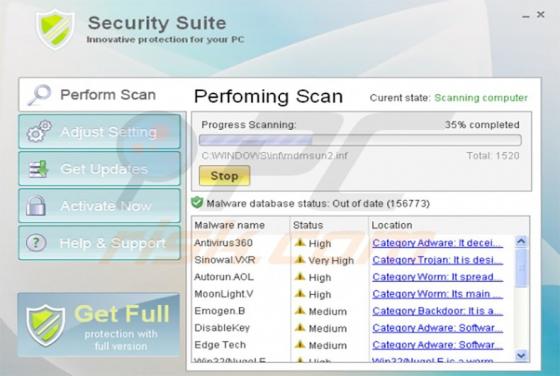
Task: Open the Sinowal.VXR Category Trojan link
Action: pos(438,260)
